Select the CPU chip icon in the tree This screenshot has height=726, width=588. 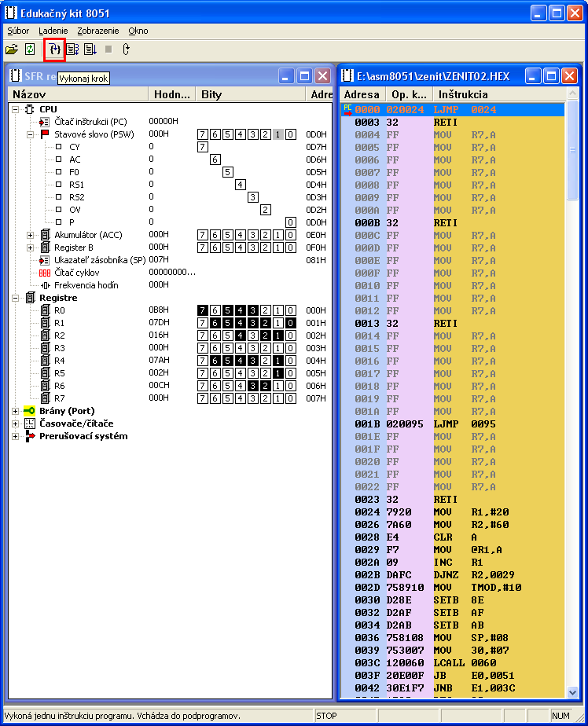[30, 109]
